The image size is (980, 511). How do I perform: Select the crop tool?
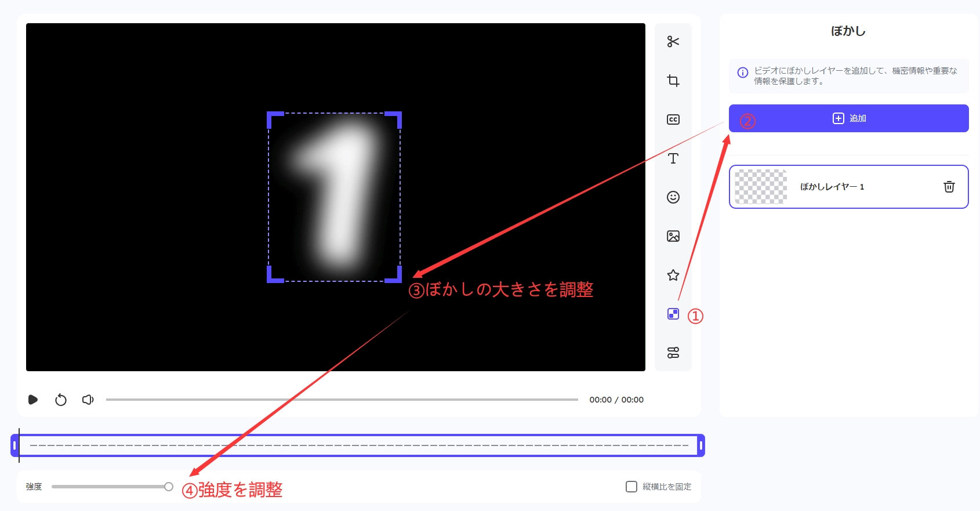(x=673, y=81)
